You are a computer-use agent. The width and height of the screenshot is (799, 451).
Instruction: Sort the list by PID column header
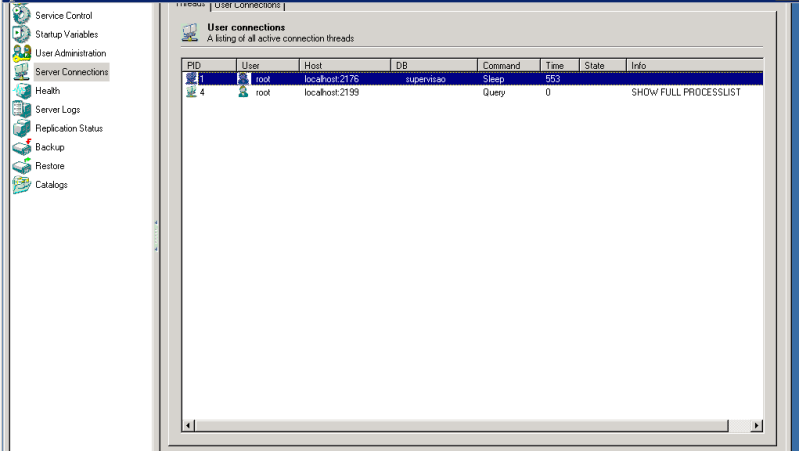(207, 65)
